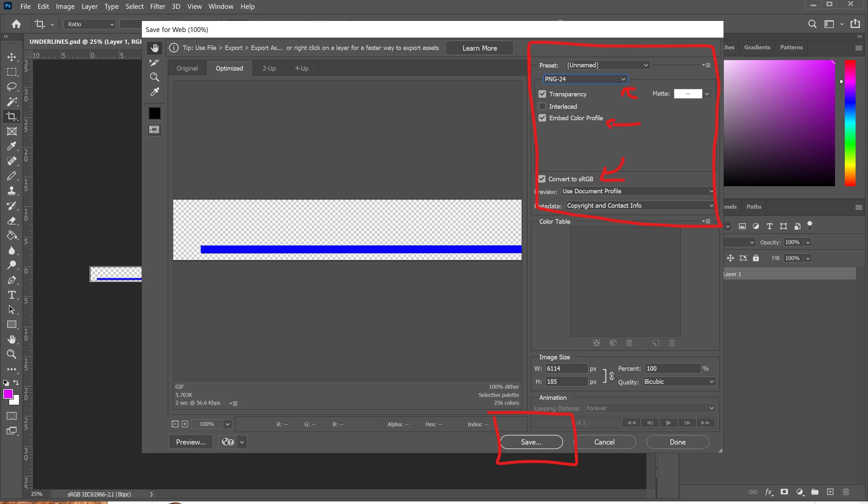Disable Convert to sRGB checkbox
The width and height of the screenshot is (868, 504).
(542, 179)
